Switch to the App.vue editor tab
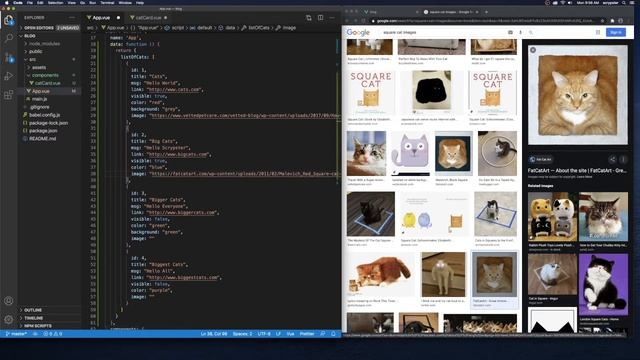This screenshot has width=640, height=360. pyautogui.click(x=101, y=18)
